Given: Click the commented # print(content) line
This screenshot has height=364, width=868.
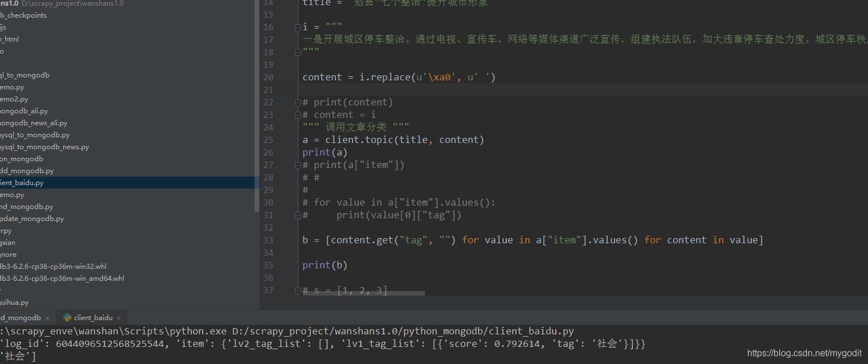Looking at the screenshot, I should [347, 103].
